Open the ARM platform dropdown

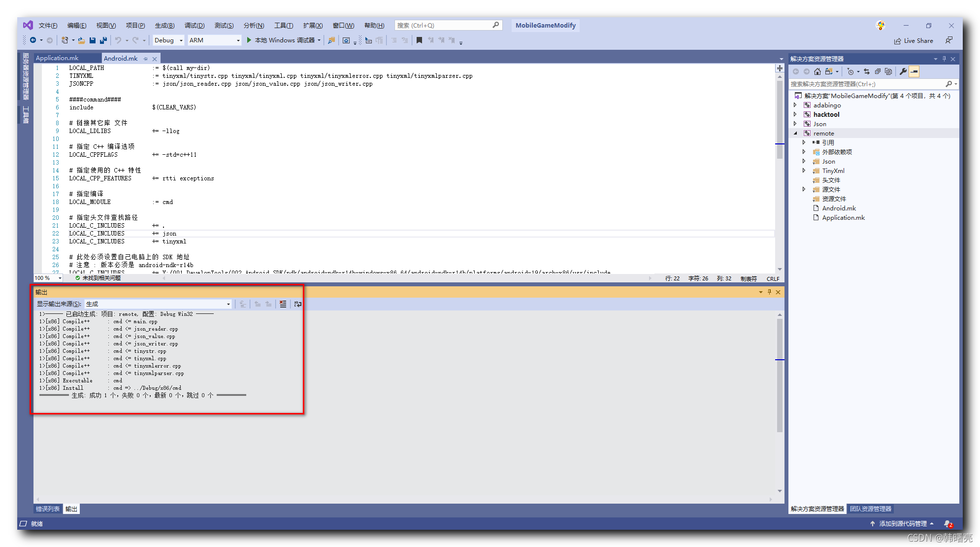tap(214, 40)
